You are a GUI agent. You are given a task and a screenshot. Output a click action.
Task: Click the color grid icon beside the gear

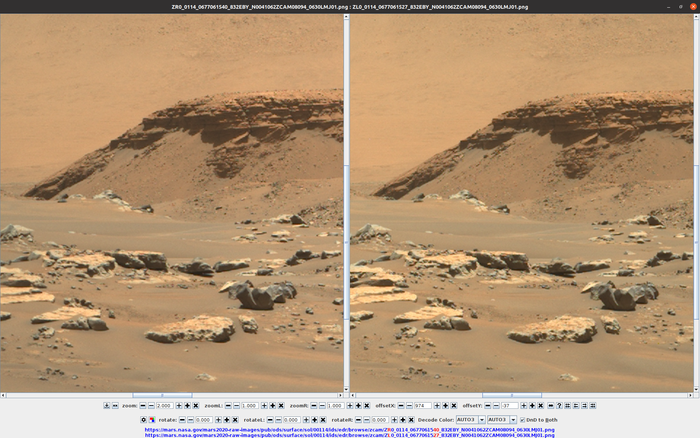[152, 419]
